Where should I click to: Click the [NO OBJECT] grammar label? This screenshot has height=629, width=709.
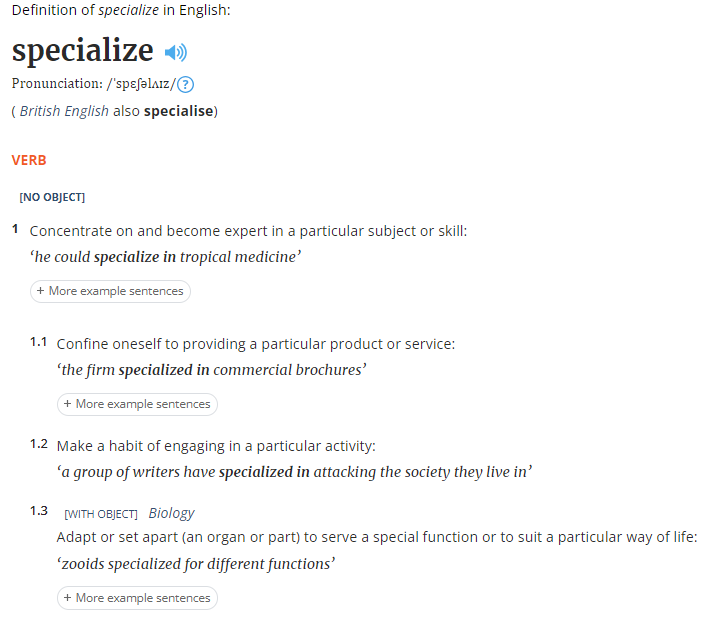pos(52,197)
